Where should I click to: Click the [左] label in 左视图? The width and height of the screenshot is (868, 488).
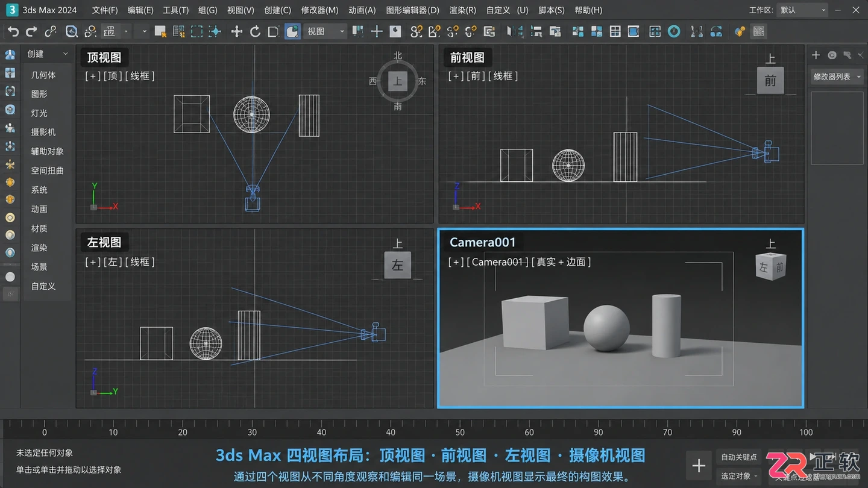(x=113, y=262)
